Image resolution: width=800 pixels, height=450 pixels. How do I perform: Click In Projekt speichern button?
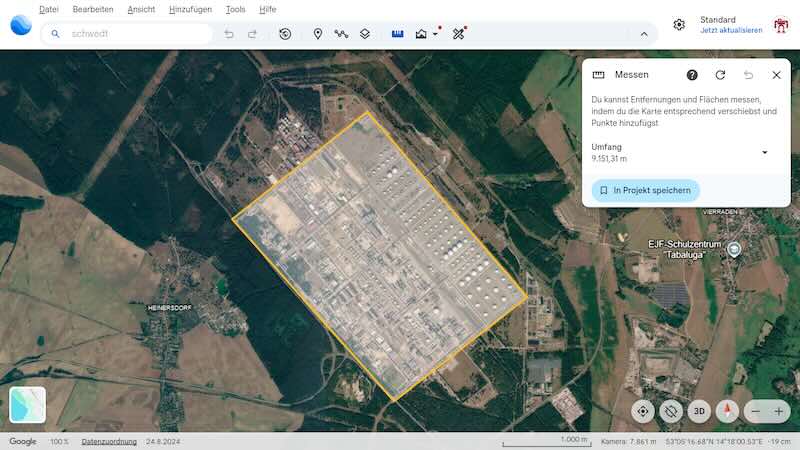click(x=645, y=190)
